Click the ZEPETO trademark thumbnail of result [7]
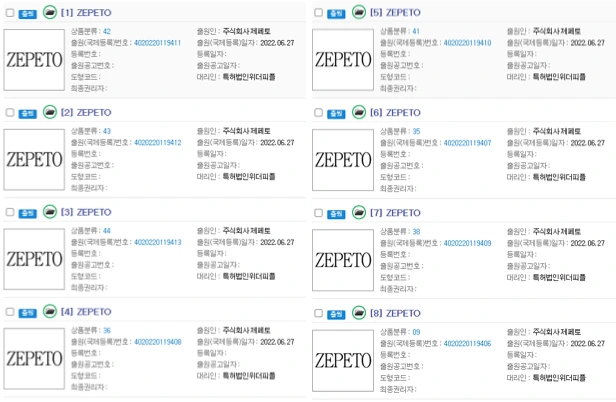Viewport: 616px width, 402px height. click(343, 260)
